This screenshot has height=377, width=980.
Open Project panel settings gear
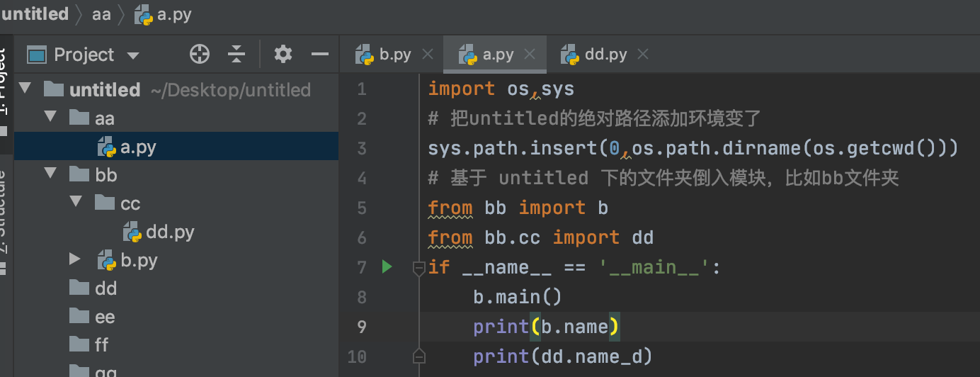(283, 54)
